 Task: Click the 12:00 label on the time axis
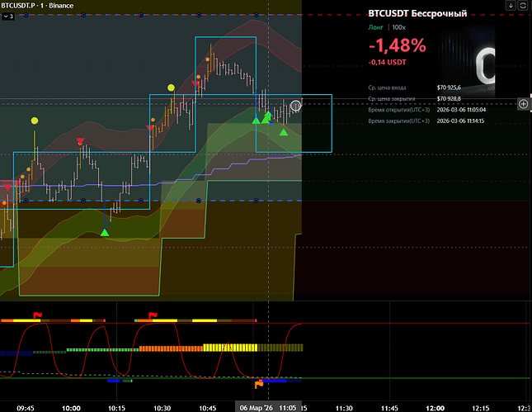point(434,407)
